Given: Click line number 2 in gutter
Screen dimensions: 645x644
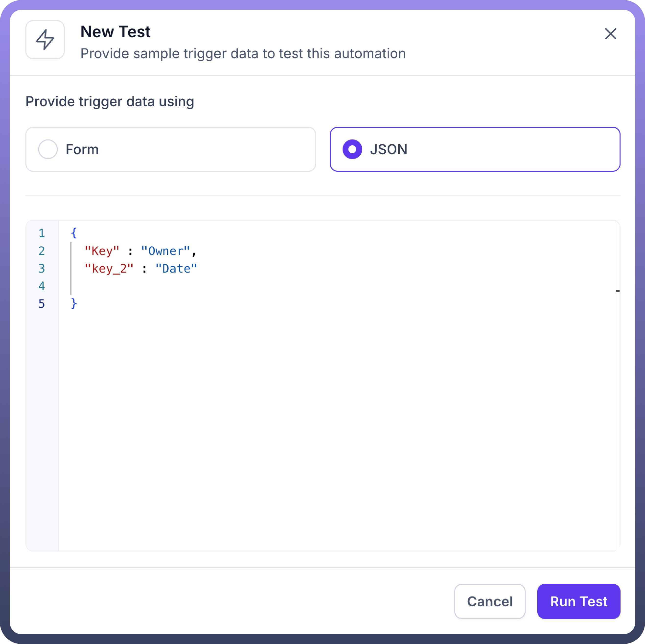Looking at the screenshot, I should click(41, 251).
